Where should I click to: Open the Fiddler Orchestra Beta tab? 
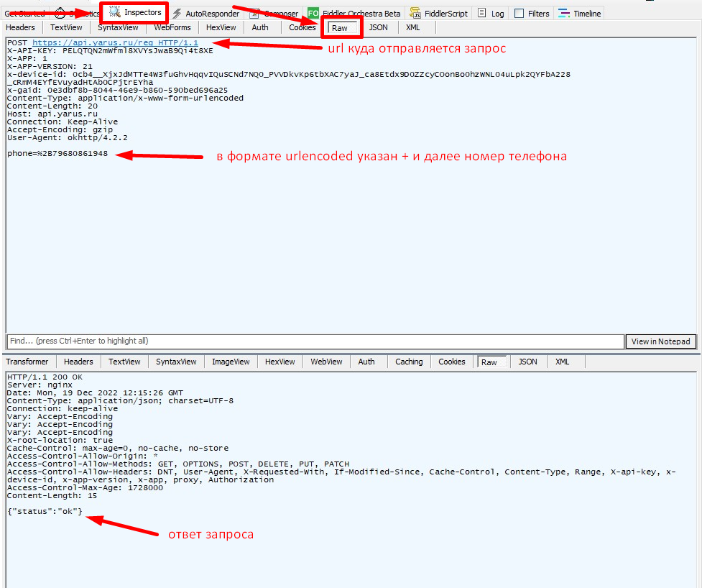(x=356, y=14)
